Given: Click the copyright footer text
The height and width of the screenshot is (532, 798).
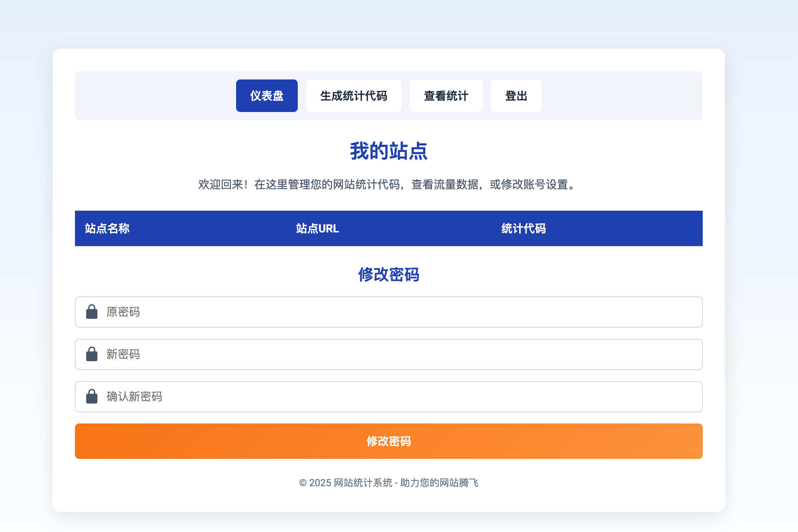Looking at the screenshot, I should pyautogui.click(x=390, y=482).
